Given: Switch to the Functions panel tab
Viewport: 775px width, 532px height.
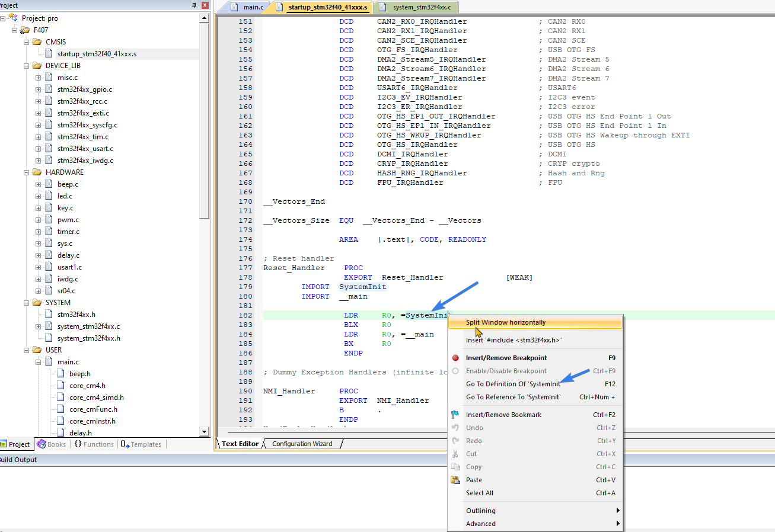Looking at the screenshot, I should 94,444.
